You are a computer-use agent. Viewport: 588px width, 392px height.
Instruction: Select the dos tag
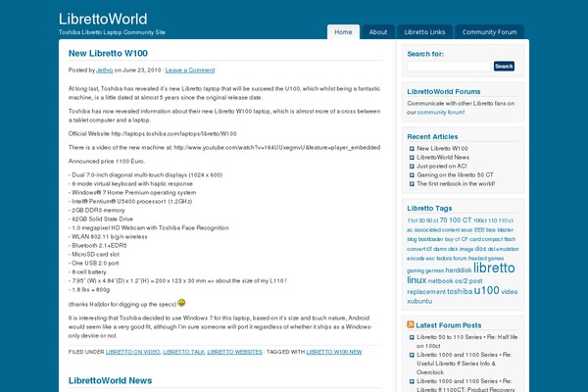coord(480,249)
